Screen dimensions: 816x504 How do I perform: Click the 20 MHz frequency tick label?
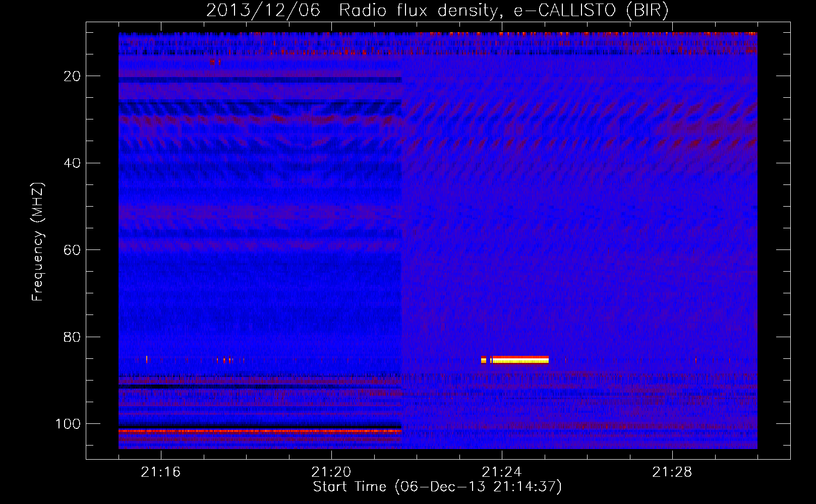point(73,76)
